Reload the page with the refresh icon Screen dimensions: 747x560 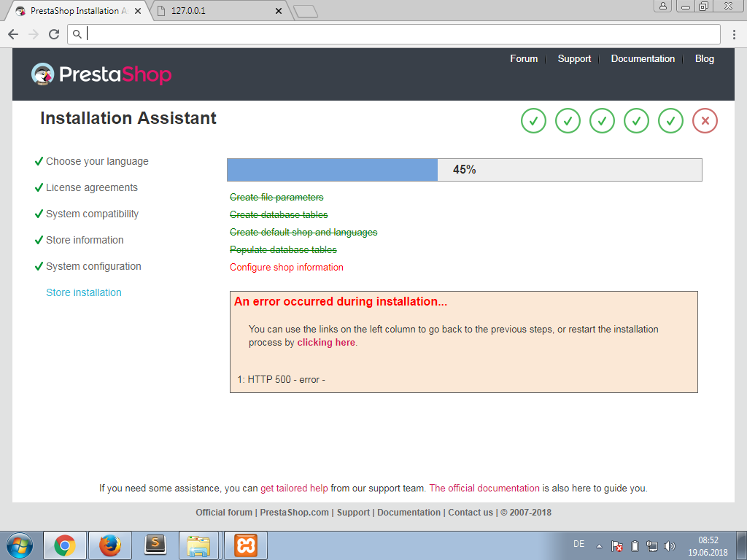click(54, 34)
